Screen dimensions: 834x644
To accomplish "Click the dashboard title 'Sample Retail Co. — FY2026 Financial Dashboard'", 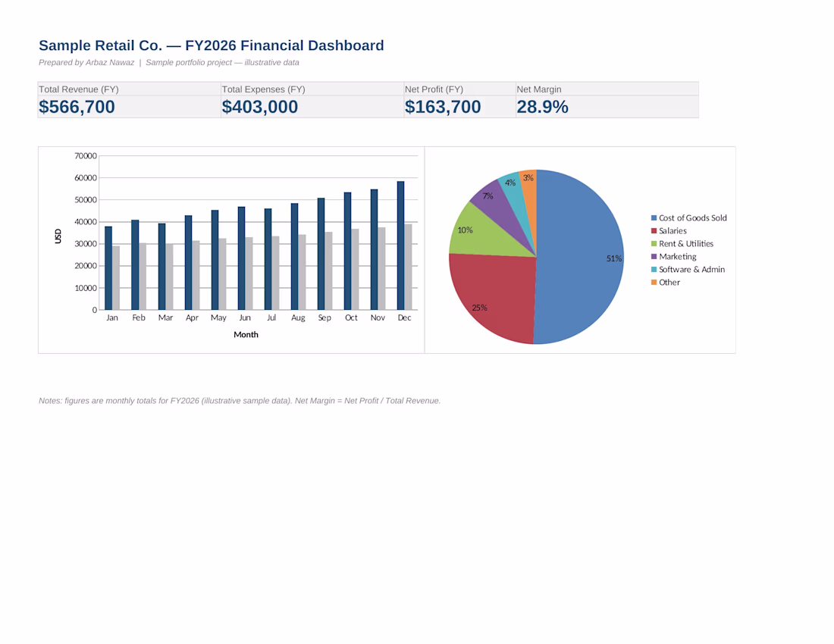I will [x=212, y=45].
